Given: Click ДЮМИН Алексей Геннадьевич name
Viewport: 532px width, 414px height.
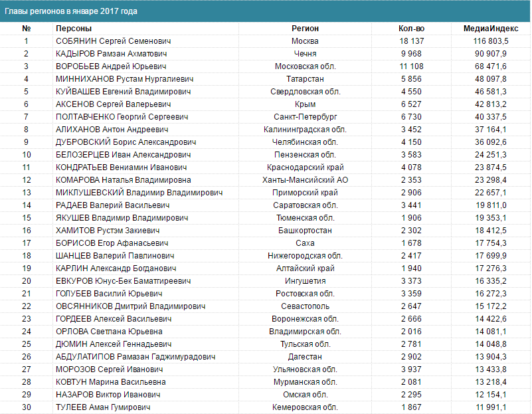Looking at the screenshot, I should 114,344.
